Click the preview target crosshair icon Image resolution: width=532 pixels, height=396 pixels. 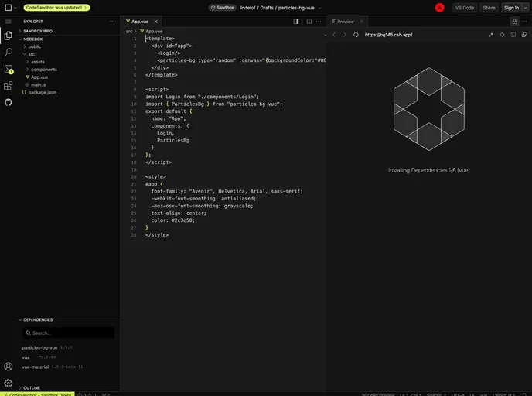pos(502,35)
